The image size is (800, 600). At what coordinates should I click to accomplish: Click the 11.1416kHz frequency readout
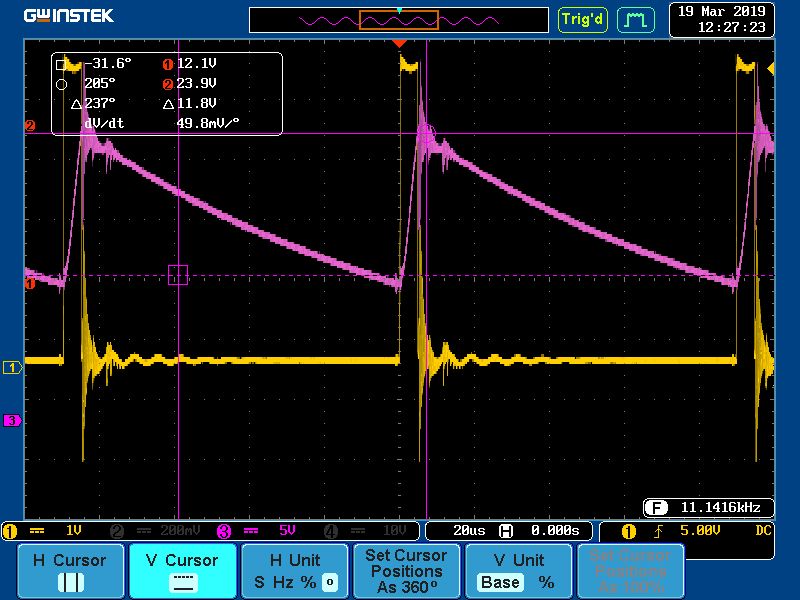pyautogui.click(x=720, y=508)
